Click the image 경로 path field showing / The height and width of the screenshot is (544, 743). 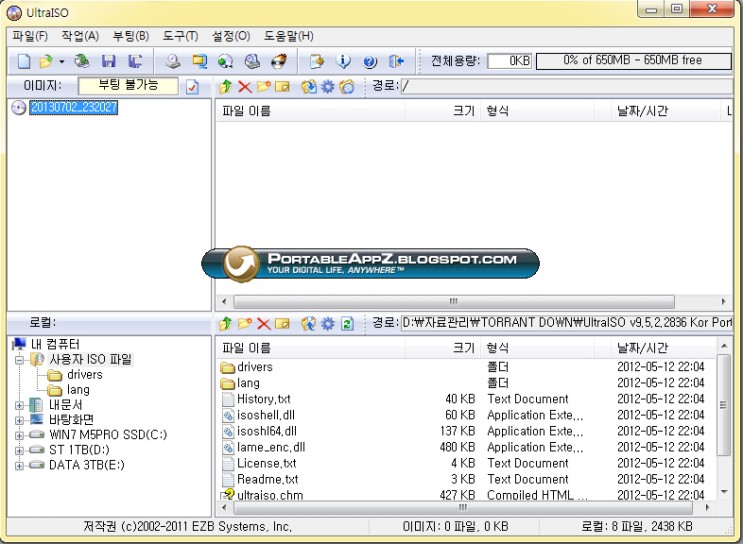pos(566,86)
